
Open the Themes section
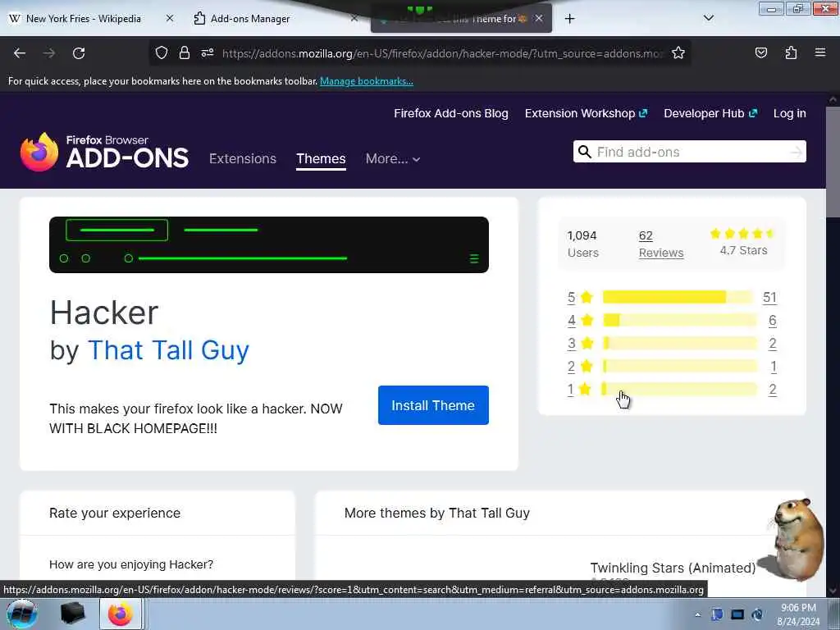pyautogui.click(x=321, y=158)
